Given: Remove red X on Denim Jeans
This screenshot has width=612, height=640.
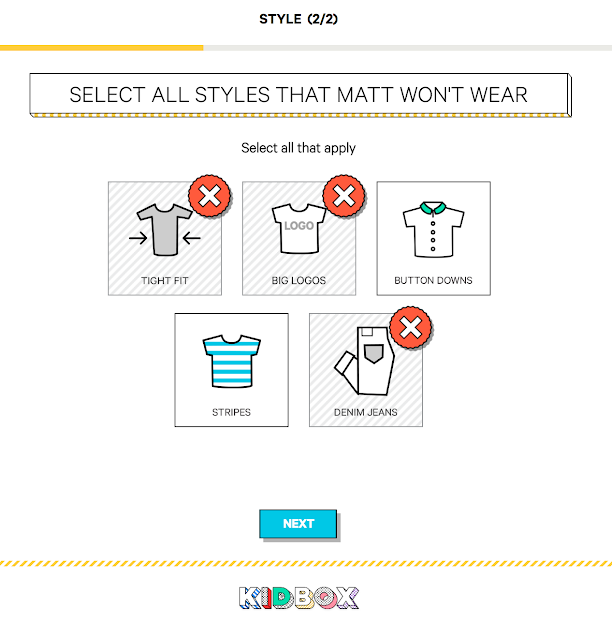Looking at the screenshot, I should pos(410,329).
